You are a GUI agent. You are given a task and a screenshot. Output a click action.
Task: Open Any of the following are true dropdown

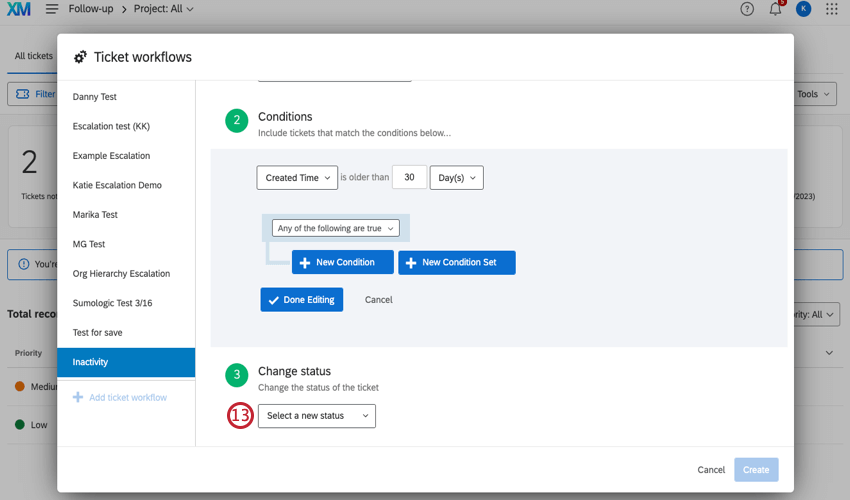[x=336, y=228]
